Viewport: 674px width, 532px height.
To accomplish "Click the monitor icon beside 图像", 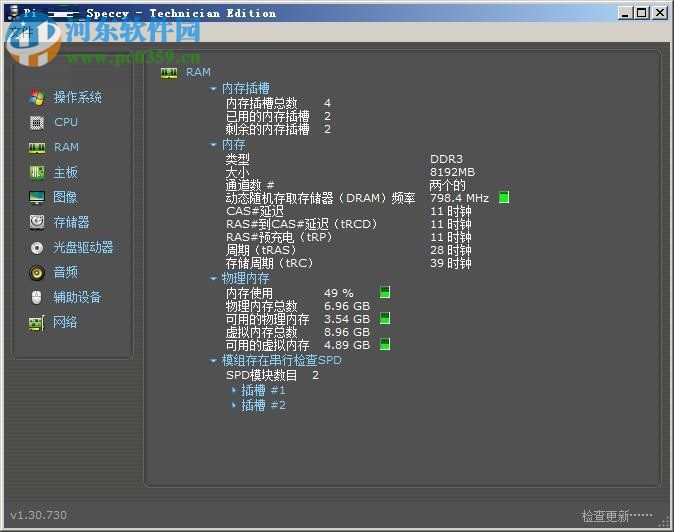I will click(x=37, y=197).
